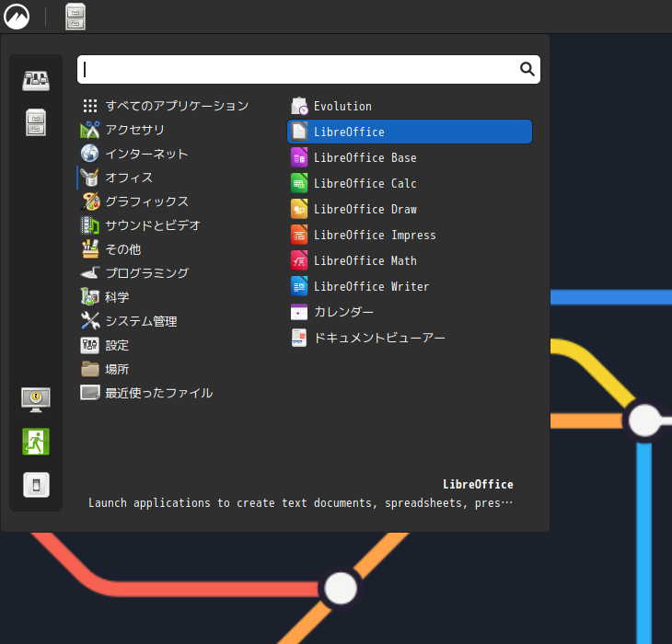Select the サウンドとビデオ category
672x644 pixels.
point(141,225)
